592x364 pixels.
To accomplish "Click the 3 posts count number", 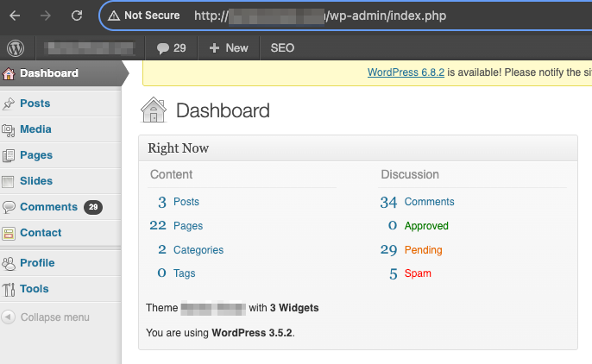I will pyautogui.click(x=162, y=203).
